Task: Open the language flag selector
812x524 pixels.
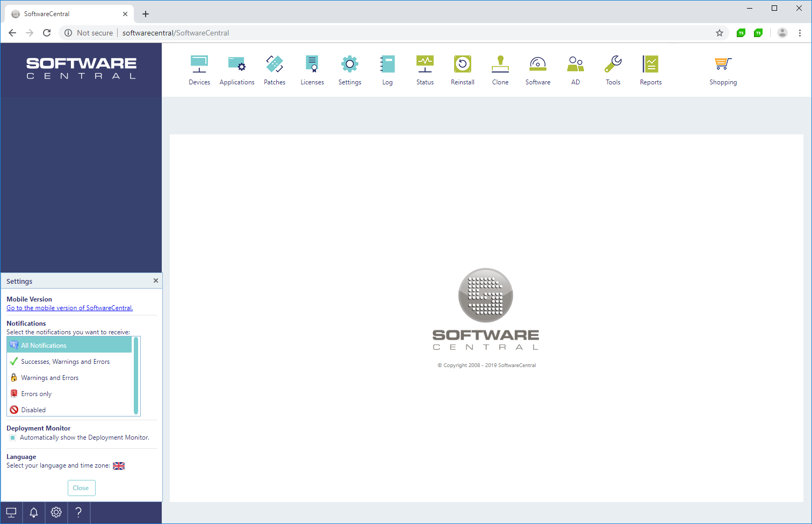Action: point(119,466)
